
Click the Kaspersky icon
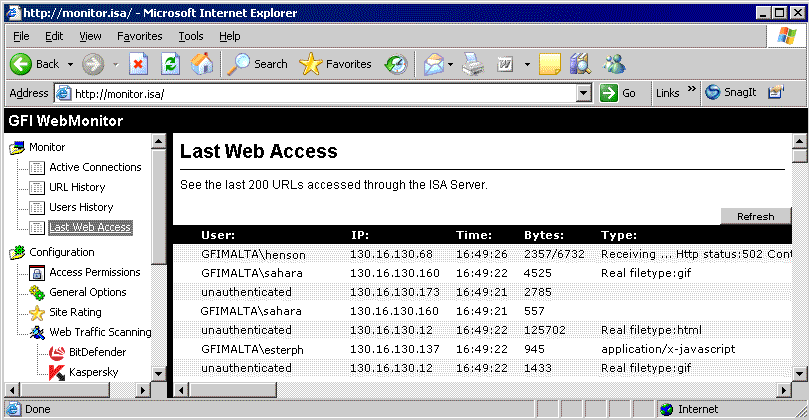(57, 373)
